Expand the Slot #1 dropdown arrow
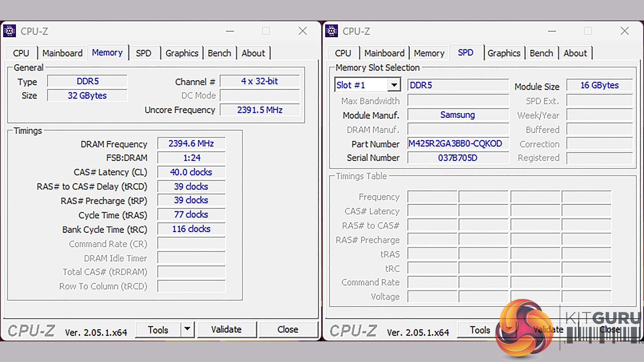Screen dimensions: 644x362 pyautogui.click(x=394, y=85)
